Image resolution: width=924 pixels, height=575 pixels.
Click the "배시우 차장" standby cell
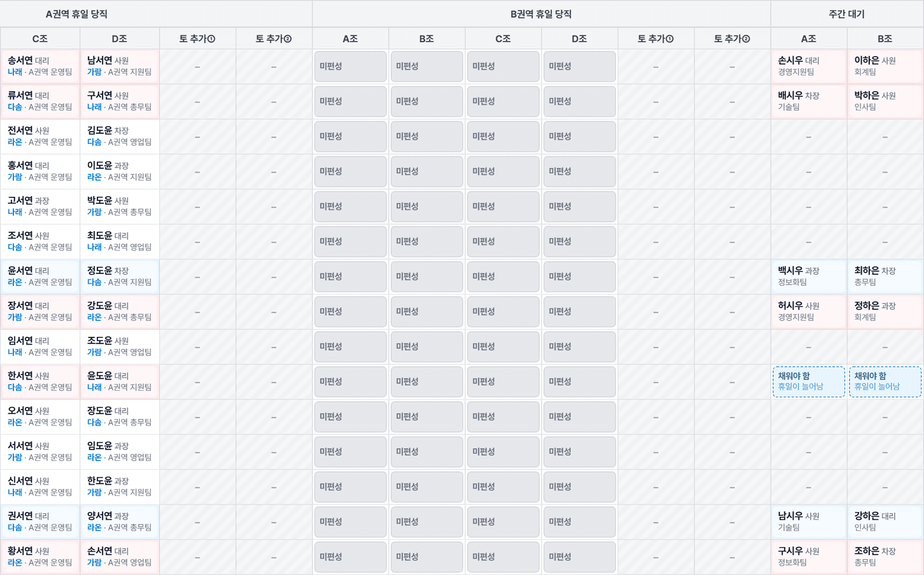809,101
